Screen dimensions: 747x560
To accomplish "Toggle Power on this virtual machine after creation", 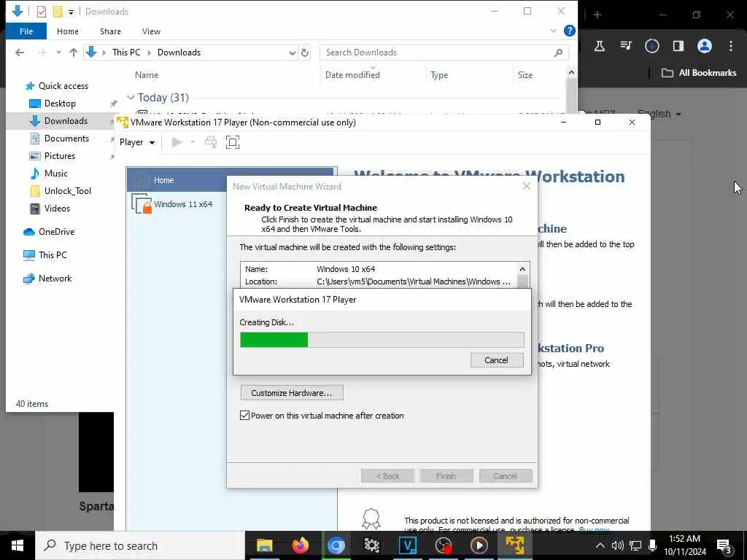I will [245, 415].
